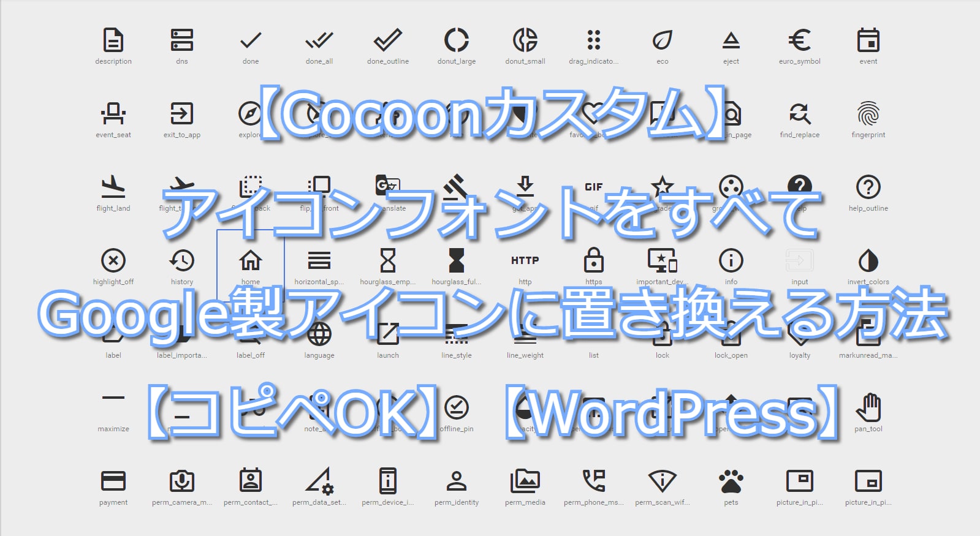The width and height of the screenshot is (980, 536).
Task: Select the home house icon
Action: pos(251,260)
